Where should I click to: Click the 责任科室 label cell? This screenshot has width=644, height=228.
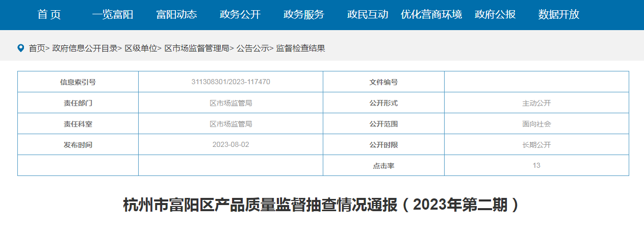[x=78, y=123]
